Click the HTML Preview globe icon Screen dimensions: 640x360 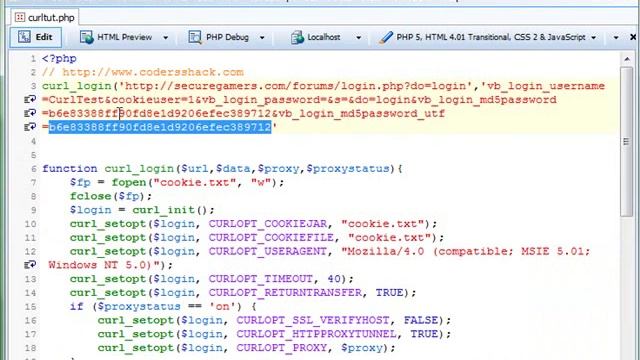click(87, 37)
